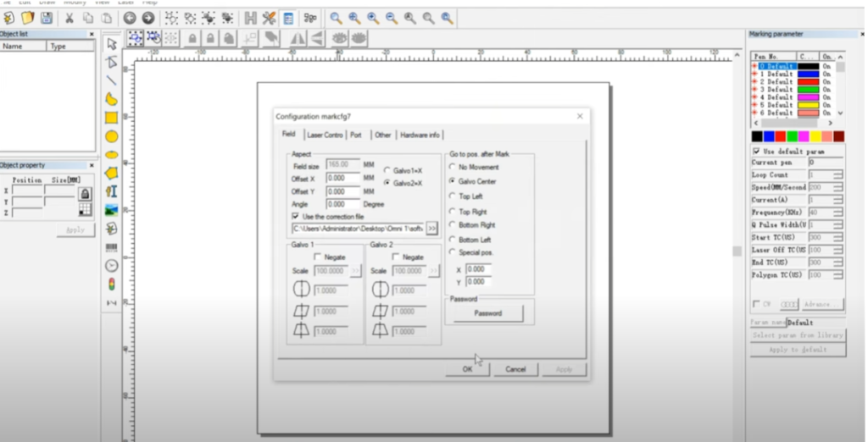The height and width of the screenshot is (442, 868).
Task: Choose the circle drawing tool
Action: [x=111, y=136]
